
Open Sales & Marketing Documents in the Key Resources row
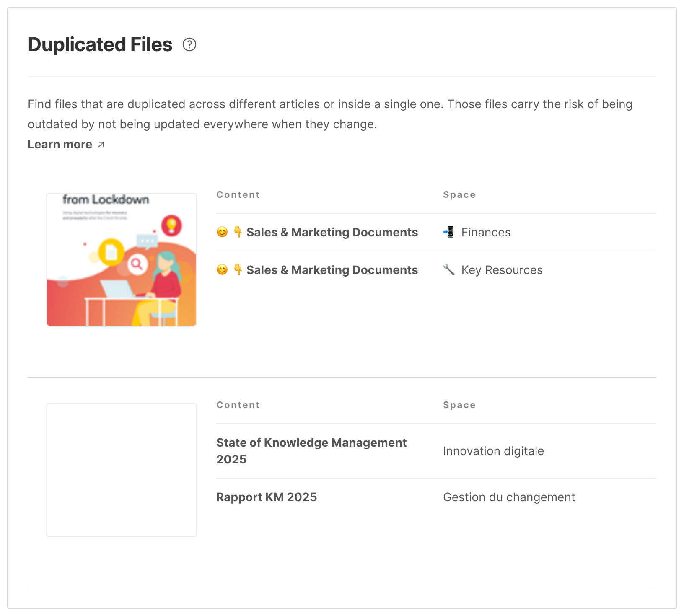(x=332, y=270)
